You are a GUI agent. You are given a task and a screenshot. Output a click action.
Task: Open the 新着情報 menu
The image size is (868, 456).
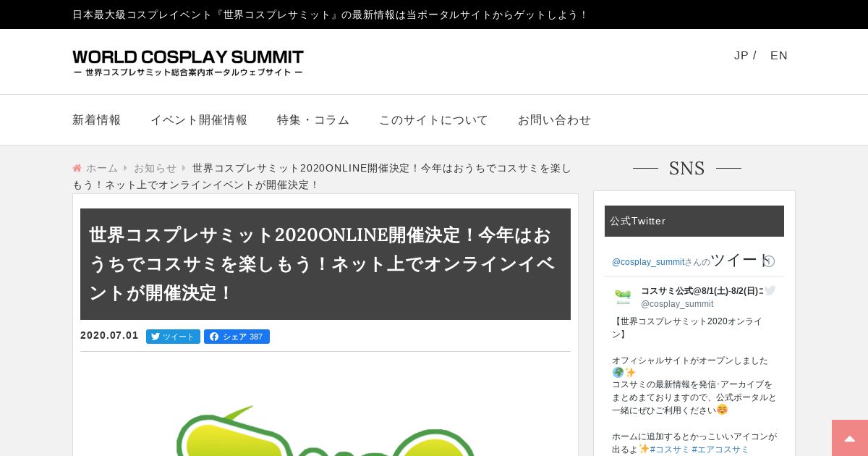point(97,120)
